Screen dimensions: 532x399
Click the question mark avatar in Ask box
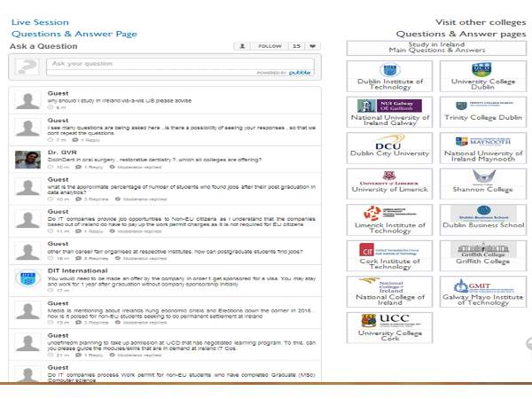pos(27,66)
